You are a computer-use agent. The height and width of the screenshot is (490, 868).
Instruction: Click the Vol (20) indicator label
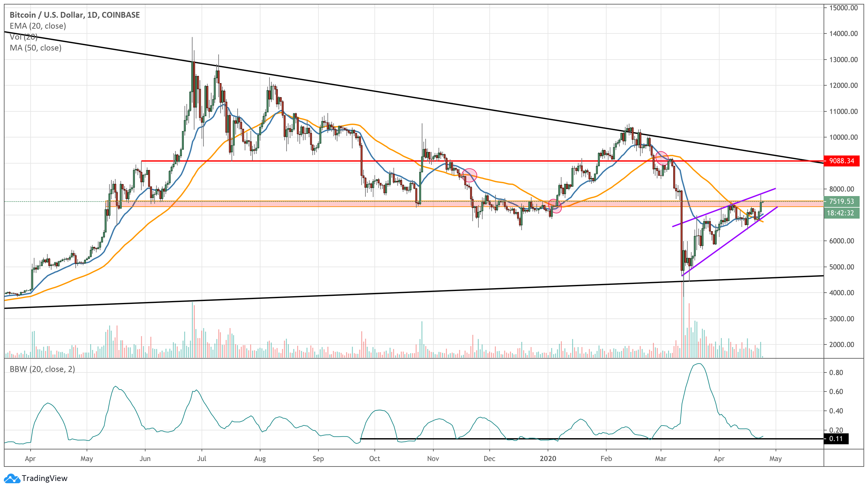[x=24, y=37]
